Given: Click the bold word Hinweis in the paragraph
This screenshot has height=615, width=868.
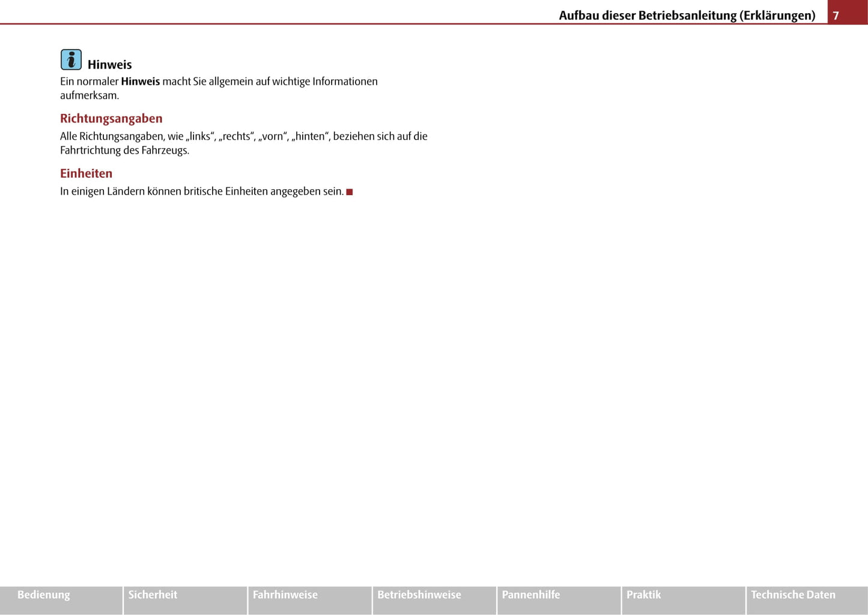Looking at the screenshot, I should point(140,82).
